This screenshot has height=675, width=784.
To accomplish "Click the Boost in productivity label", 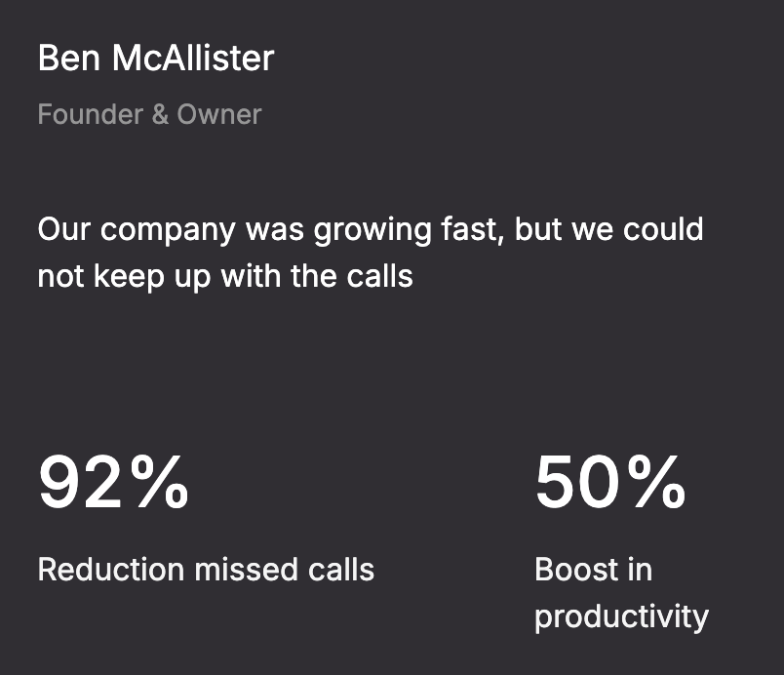I will click(x=621, y=593).
